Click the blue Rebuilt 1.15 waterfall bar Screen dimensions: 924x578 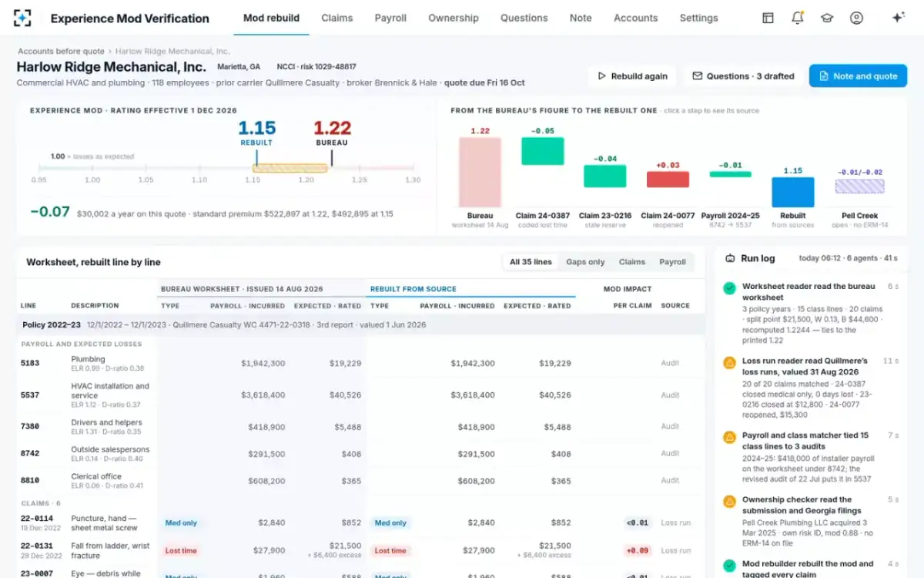(793, 193)
